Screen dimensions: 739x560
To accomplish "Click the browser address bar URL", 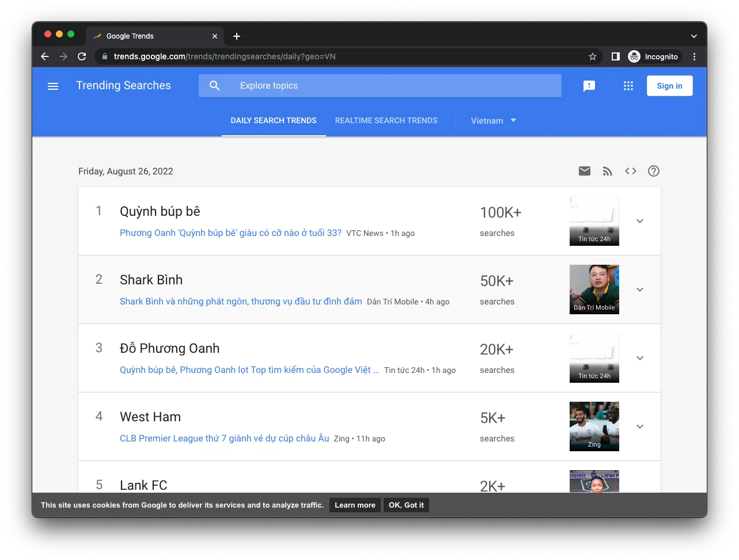I will click(225, 56).
